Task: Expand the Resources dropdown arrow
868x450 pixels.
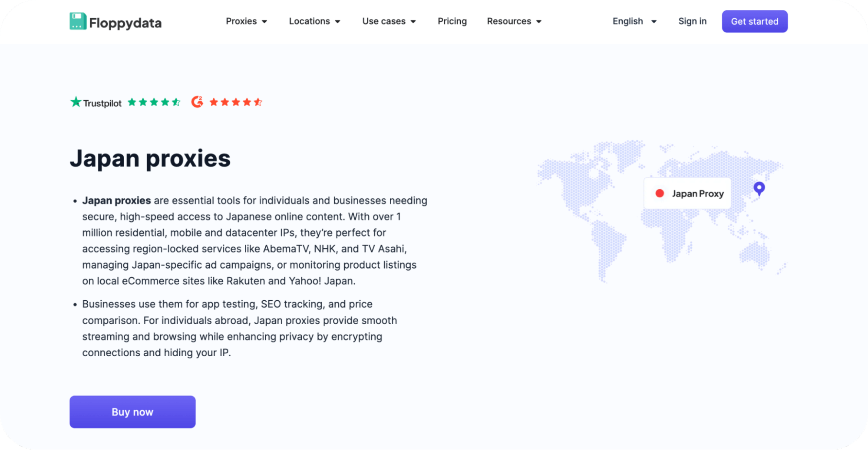Action: coord(539,22)
